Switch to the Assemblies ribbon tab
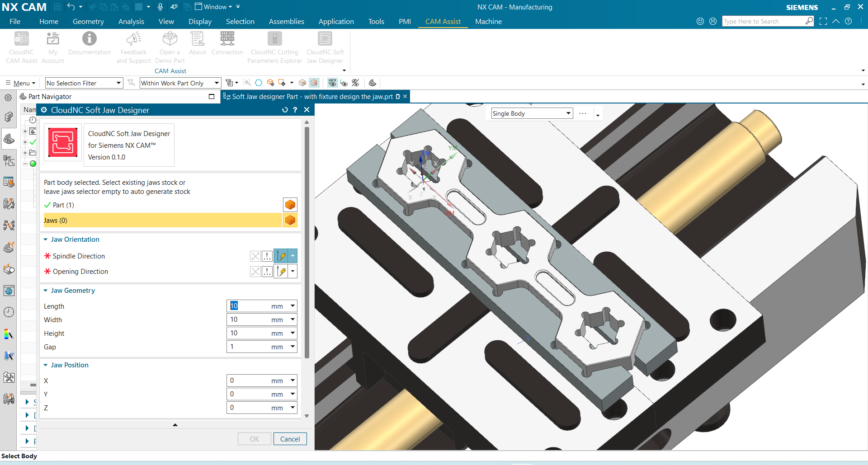The width and height of the screenshot is (868, 465). (287, 21)
